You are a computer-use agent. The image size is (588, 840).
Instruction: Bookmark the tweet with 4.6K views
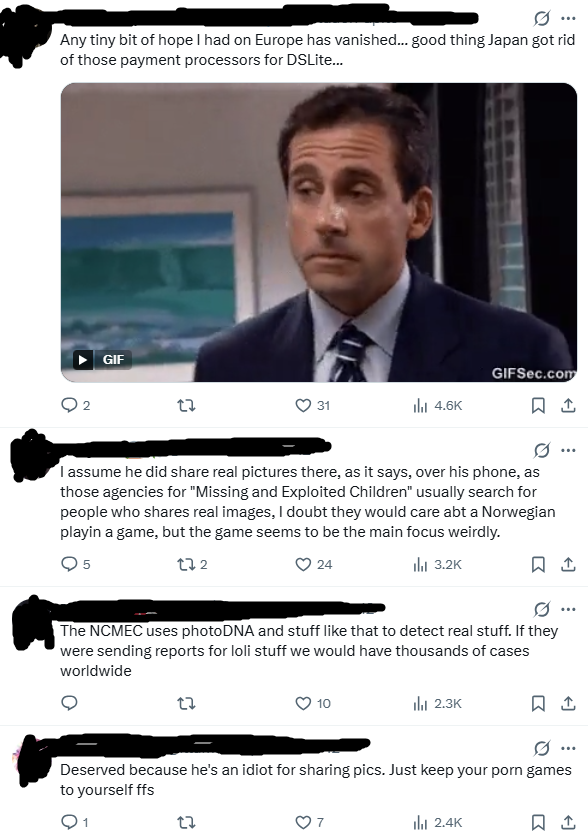click(x=538, y=406)
